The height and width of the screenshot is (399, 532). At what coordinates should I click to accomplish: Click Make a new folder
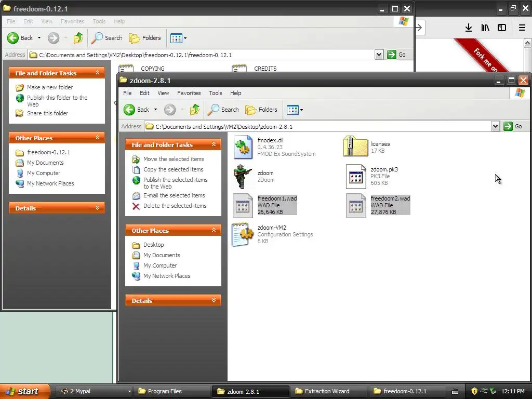(50, 87)
